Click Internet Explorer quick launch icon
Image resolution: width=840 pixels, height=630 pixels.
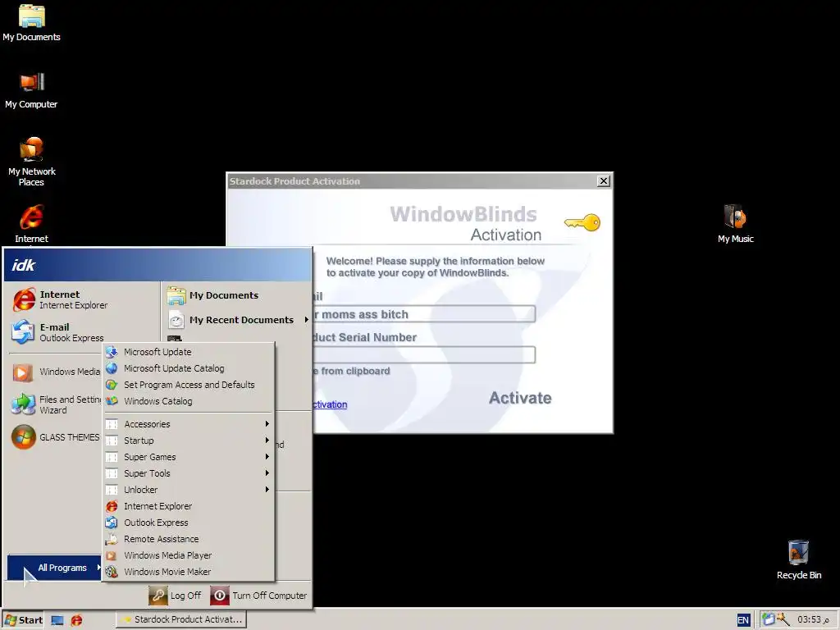(x=76, y=620)
